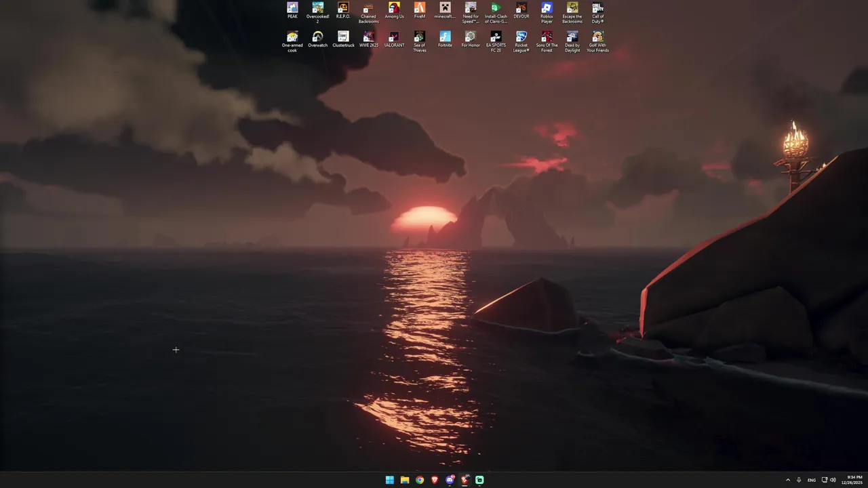Select the Among Us icon

tap(394, 10)
